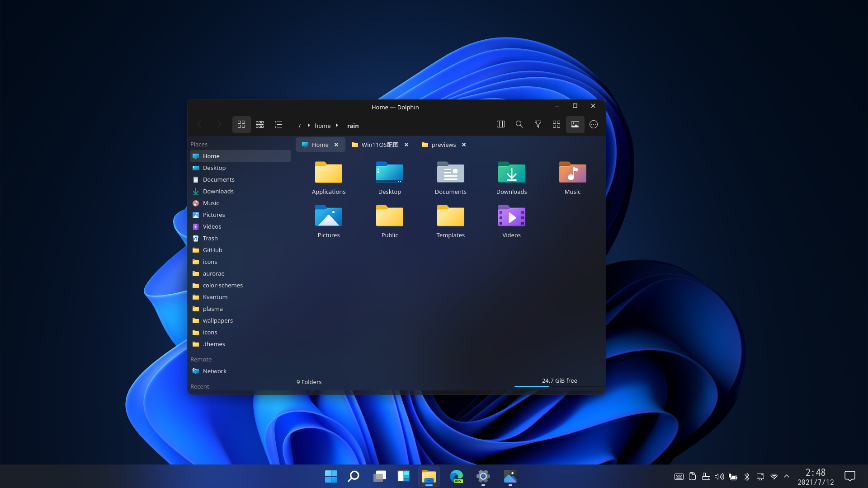
Task: Open color-schemes place in sidebar
Action: point(241,285)
